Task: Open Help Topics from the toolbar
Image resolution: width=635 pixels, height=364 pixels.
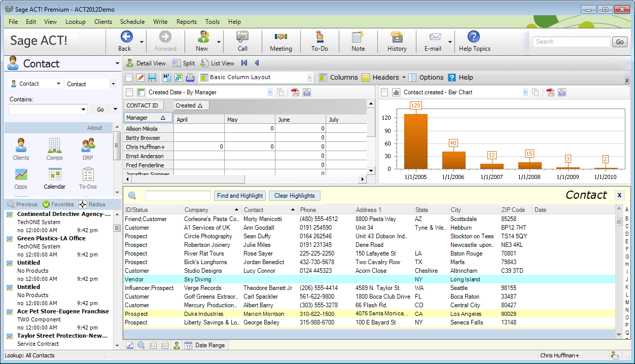Action: (x=474, y=37)
